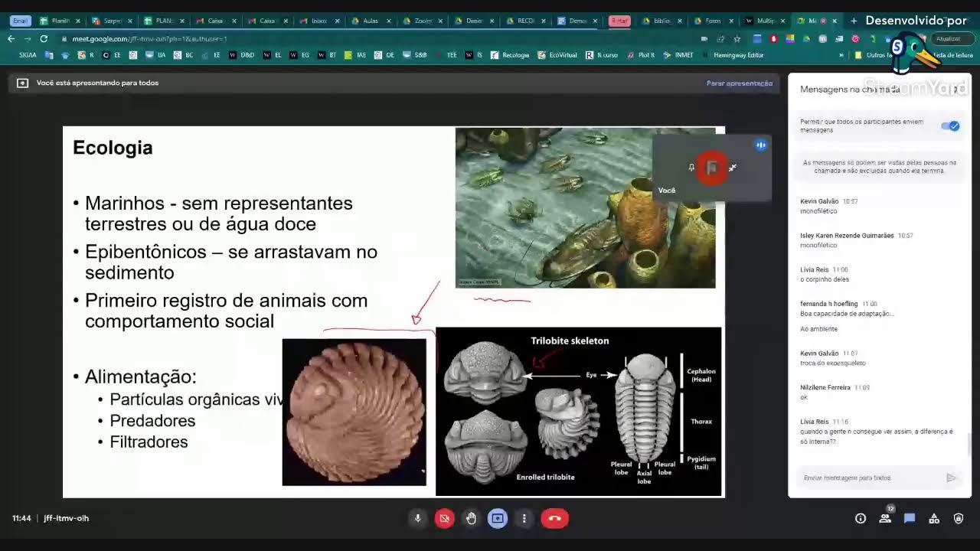Switch to the Email tab group
The width and height of the screenshot is (980, 551).
point(21,21)
